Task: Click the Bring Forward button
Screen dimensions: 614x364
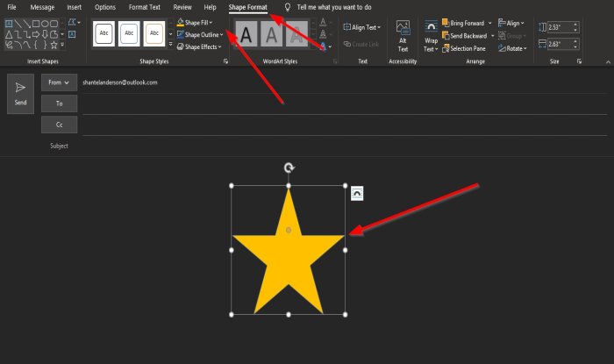Action: coord(464,23)
